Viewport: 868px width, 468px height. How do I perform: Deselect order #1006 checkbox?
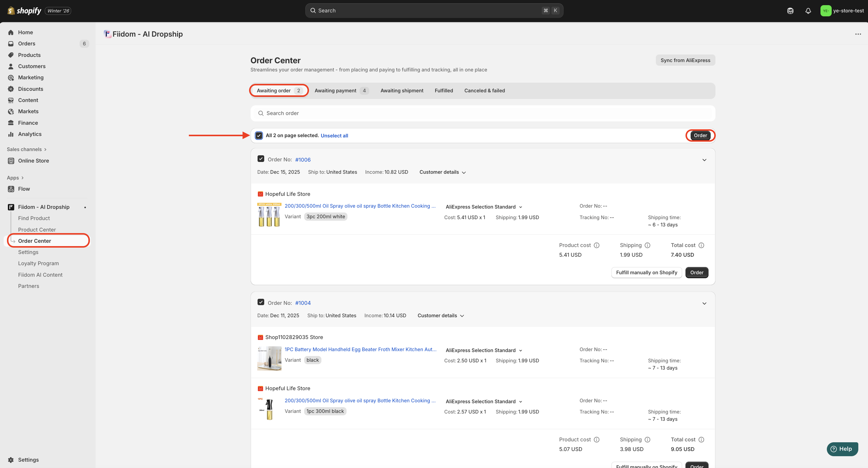pyautogui.click(x=261, y=159)
